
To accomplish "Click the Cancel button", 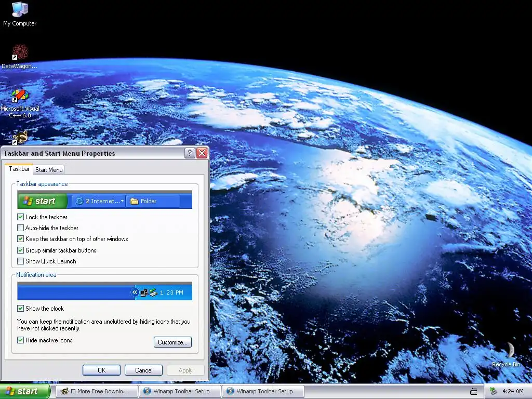I will (x=143, y=370).
